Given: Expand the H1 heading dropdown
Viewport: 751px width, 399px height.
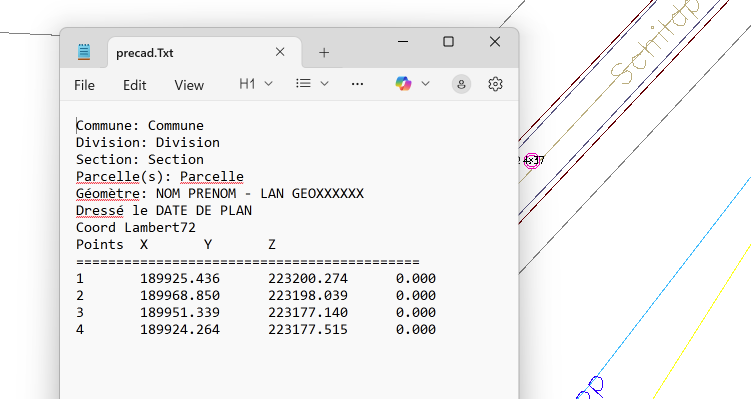Looking at the screenshot, I should click(x=256, y=84).
